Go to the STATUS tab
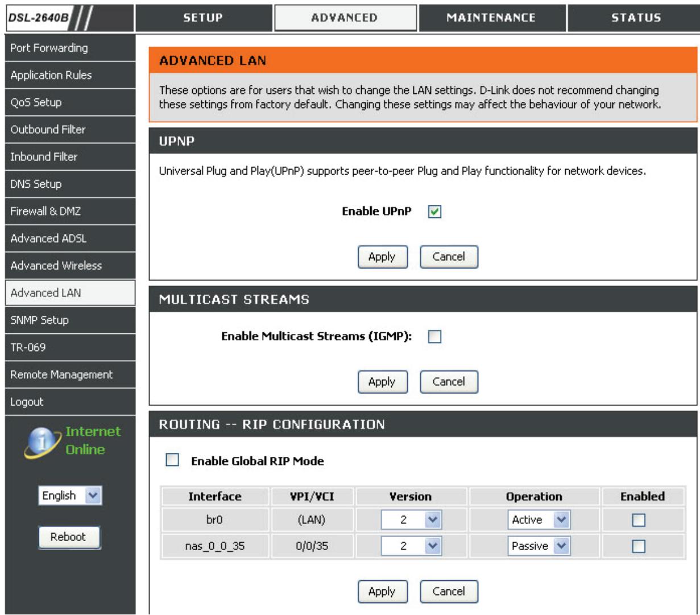Viewport: 700px width, 615px height. tap(636, 18)
